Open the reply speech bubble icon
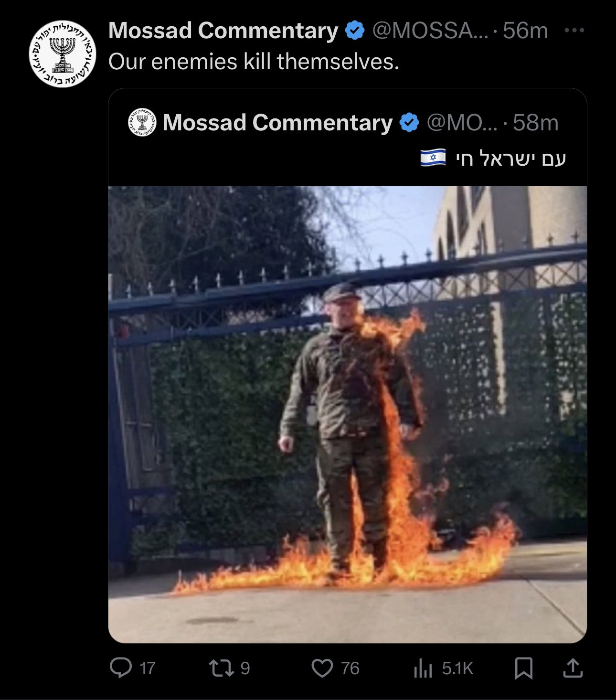 point(120,668)
